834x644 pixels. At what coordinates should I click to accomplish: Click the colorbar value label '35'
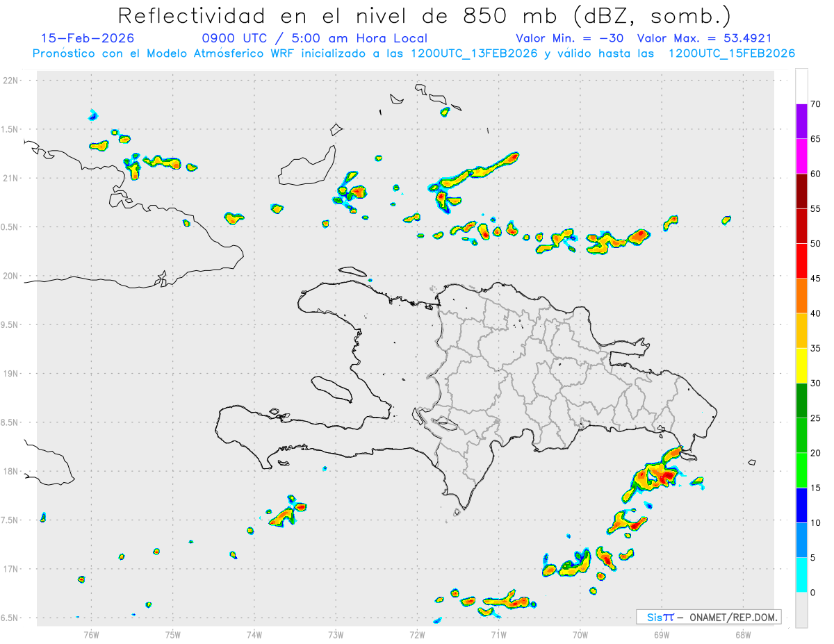click(x=816, y=348)
